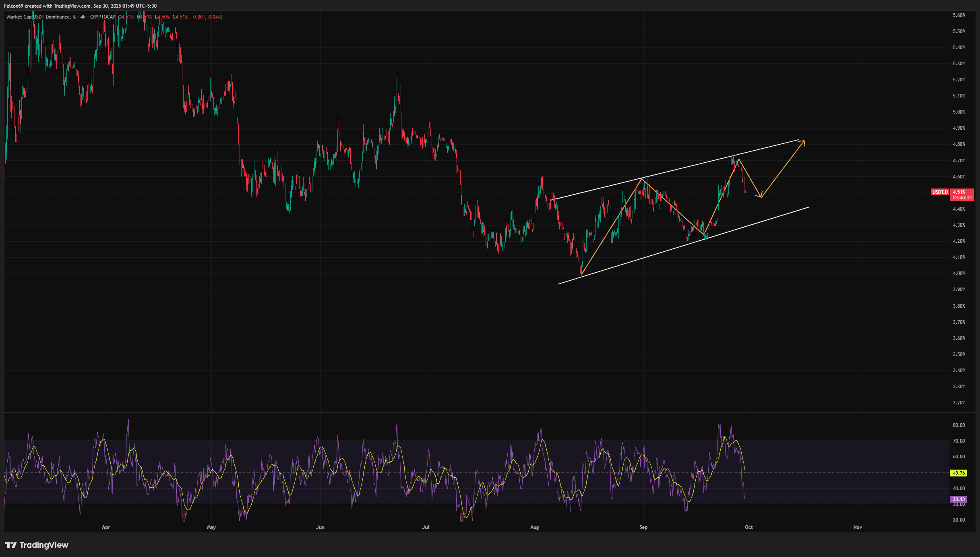
Task: Click the Oct label on time axis
Action: pyautogui.click(x=748, y=527)
